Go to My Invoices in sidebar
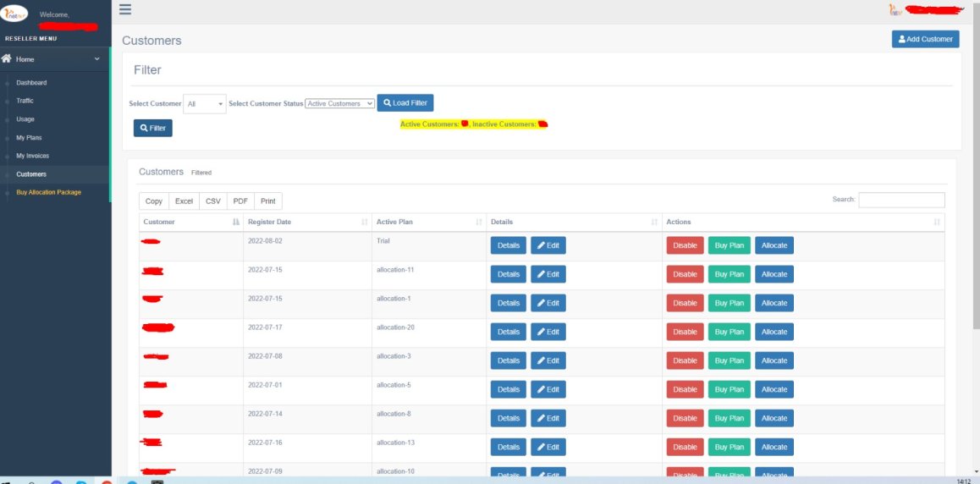 click(32, 156)
